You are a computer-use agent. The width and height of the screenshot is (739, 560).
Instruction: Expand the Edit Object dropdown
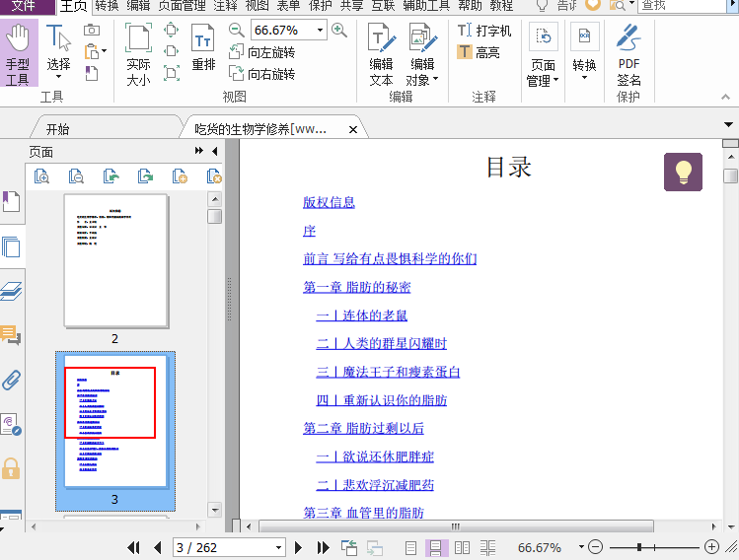[435, 79]
